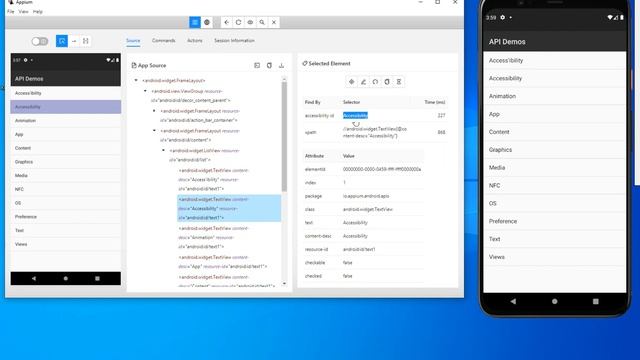Click highlighted Accessibility row in inspector screenshot

(66, 107)
